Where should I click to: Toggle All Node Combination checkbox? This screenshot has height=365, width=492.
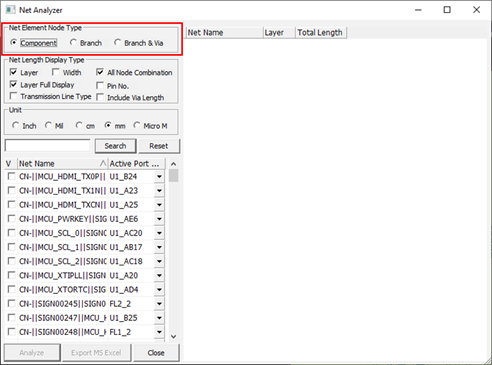coord(100,72)
